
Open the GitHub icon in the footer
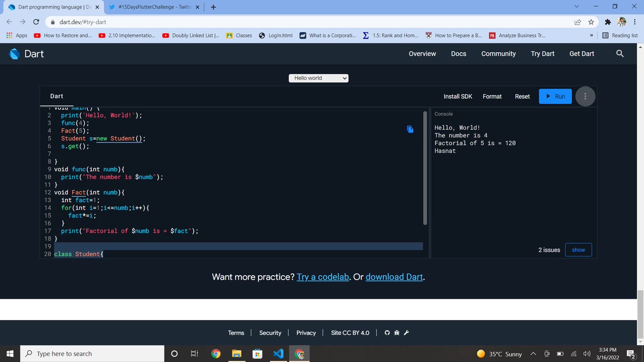(387, 333)
